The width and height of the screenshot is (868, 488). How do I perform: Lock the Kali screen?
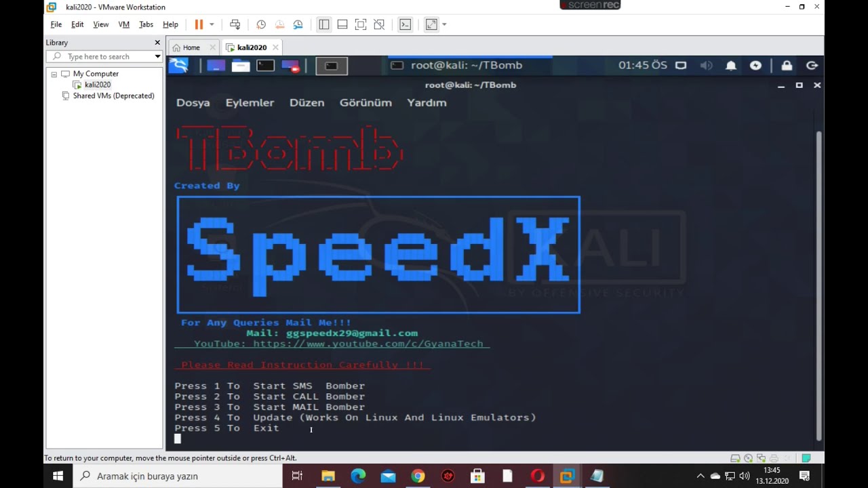pos(787,65)
